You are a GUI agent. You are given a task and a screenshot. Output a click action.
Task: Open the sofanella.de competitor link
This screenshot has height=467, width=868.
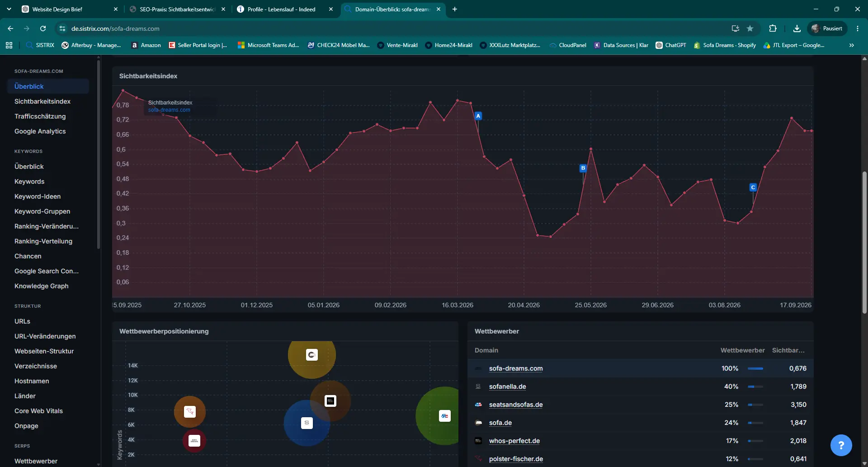[508, 386]
